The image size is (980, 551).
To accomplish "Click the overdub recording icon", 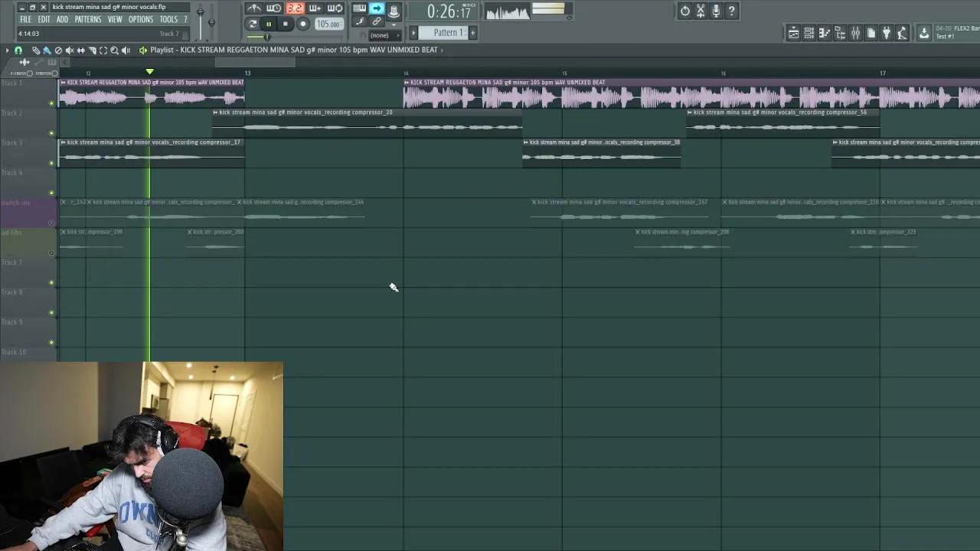I will click(x=315, y=8).
